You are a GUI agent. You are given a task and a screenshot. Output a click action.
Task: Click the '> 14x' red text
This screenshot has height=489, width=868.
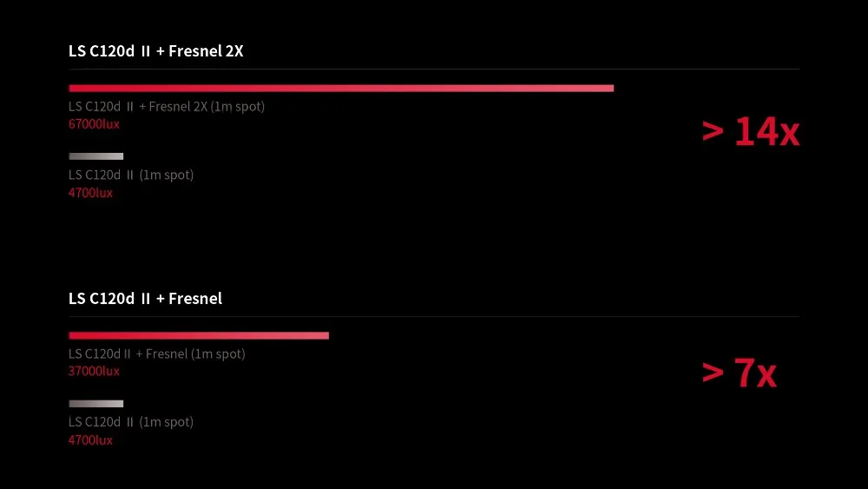coord(751,132)
